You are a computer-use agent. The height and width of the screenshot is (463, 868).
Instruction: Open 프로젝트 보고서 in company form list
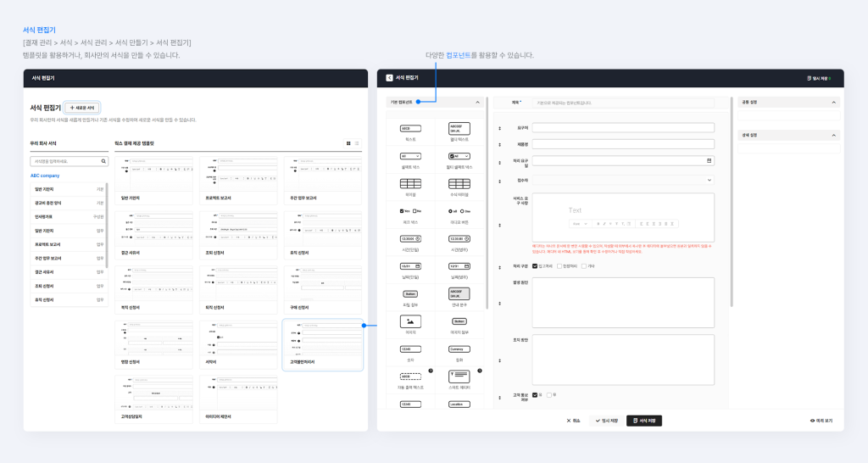(x=67, y=244)
